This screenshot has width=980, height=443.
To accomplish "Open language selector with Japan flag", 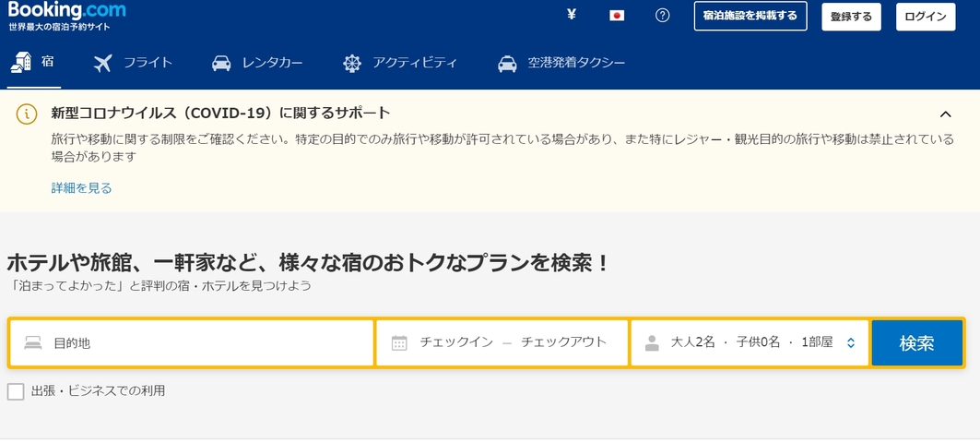I will click(x=617, y=16).
